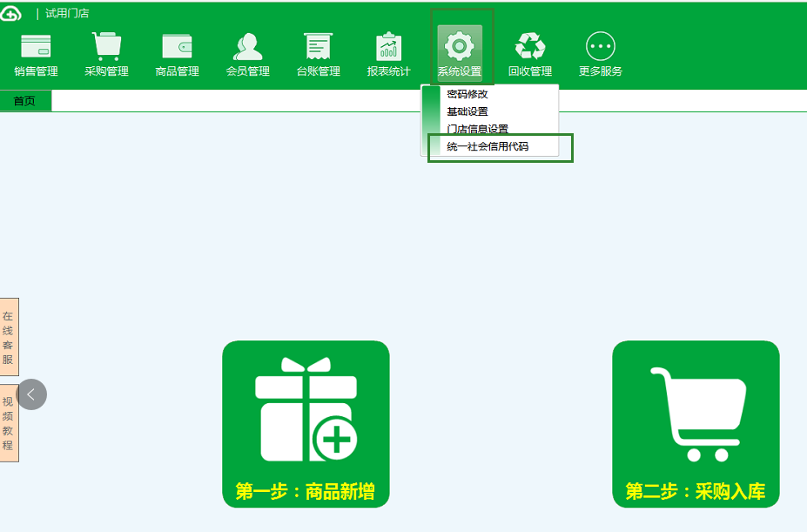Image resolution: width=807 pixels, height=532 pixels.
Task: Switch to the 首页 tab
Action: 25,100
